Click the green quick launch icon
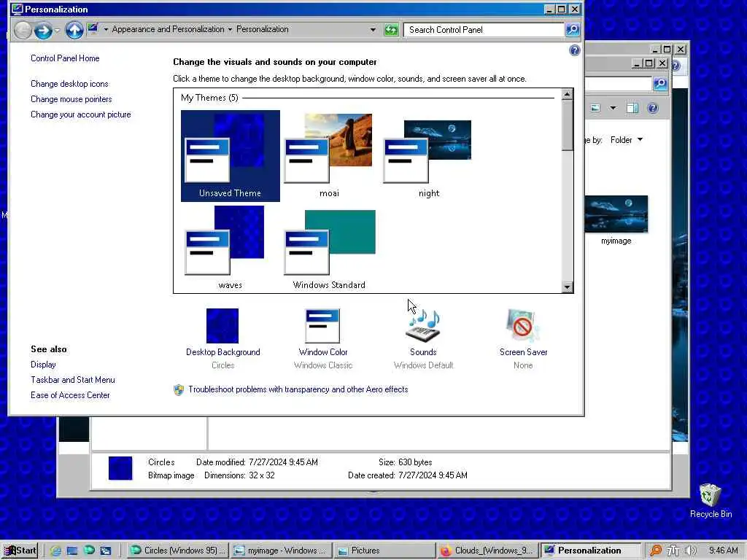Viewport: 747px width, 560px height. pos(89,551)
